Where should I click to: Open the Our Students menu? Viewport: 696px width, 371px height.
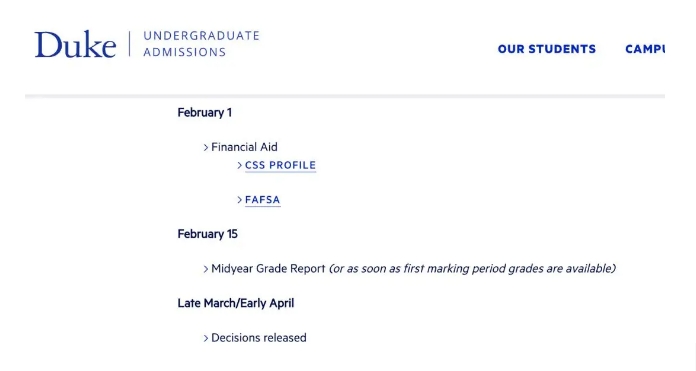click(x=546, y=49)
